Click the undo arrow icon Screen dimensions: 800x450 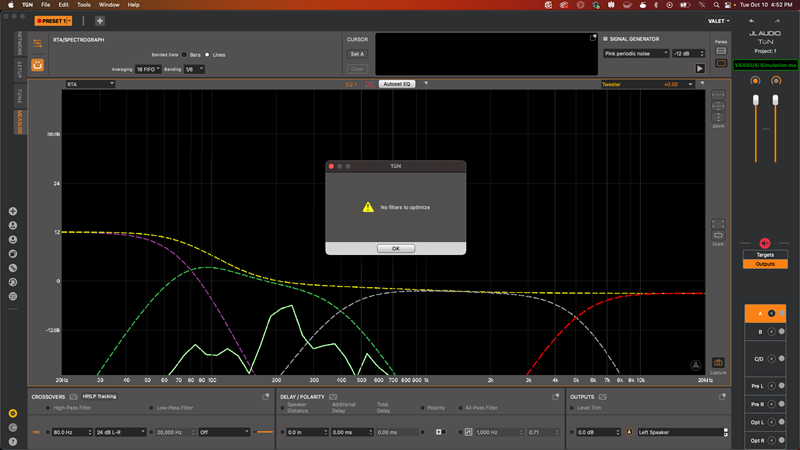[752, 21]
